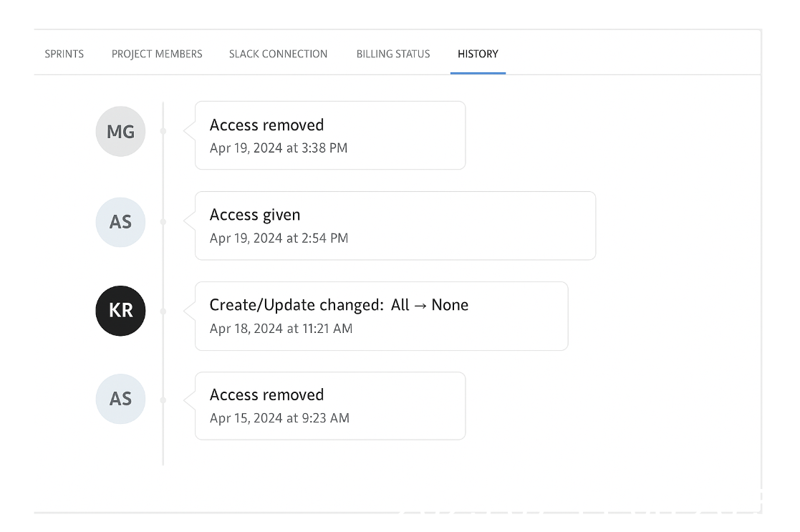
Task: Go to the Slack Connection tab
Action: [278, 54]
